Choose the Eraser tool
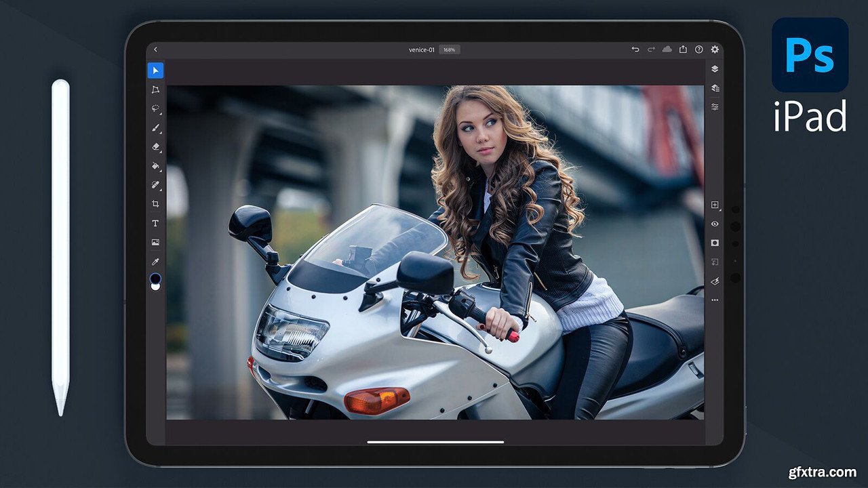Screen dimensions: 868x488 point(155,146)
